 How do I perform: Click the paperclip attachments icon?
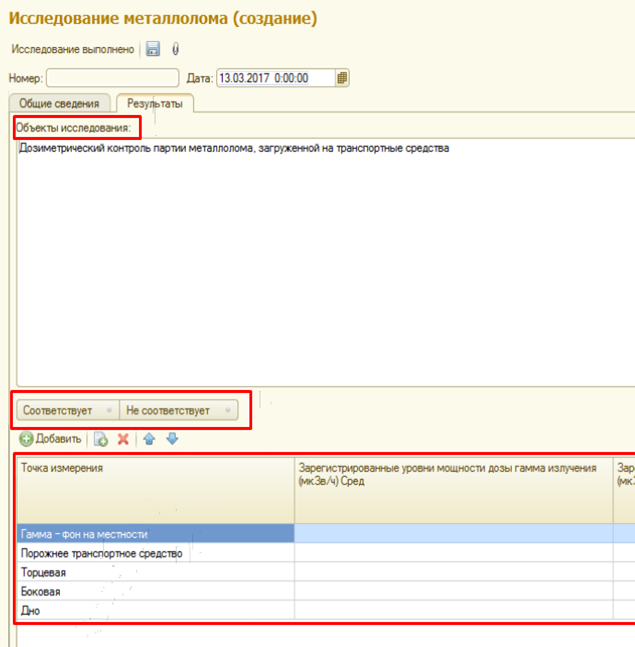tap(175, 49)
